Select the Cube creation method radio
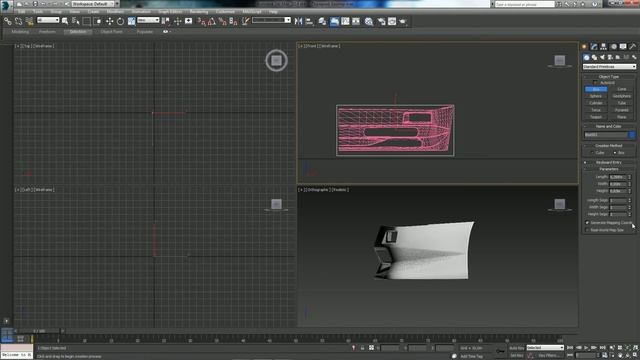640x360 pixels. (592, 153)
